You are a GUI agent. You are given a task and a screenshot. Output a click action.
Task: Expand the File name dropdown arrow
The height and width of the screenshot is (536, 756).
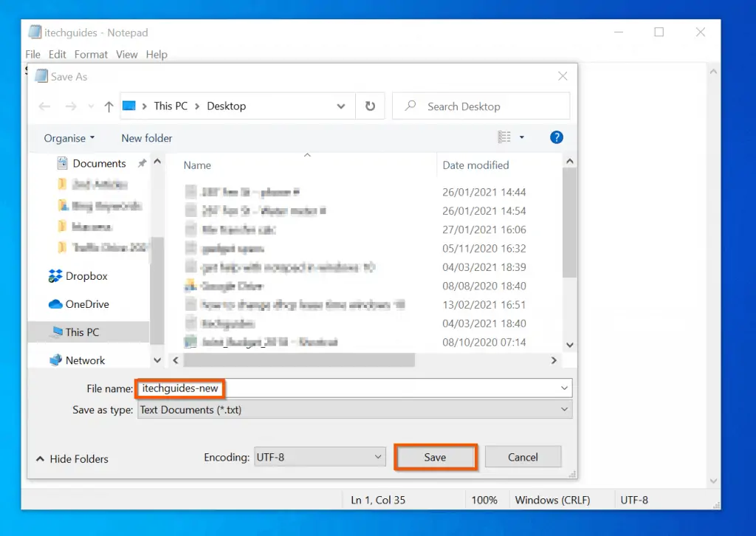564,388
